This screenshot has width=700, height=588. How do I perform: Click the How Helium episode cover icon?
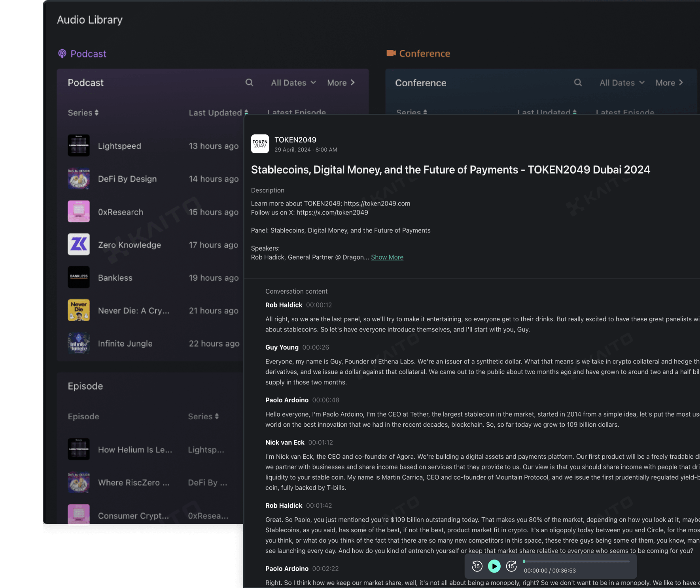point(79,449)
